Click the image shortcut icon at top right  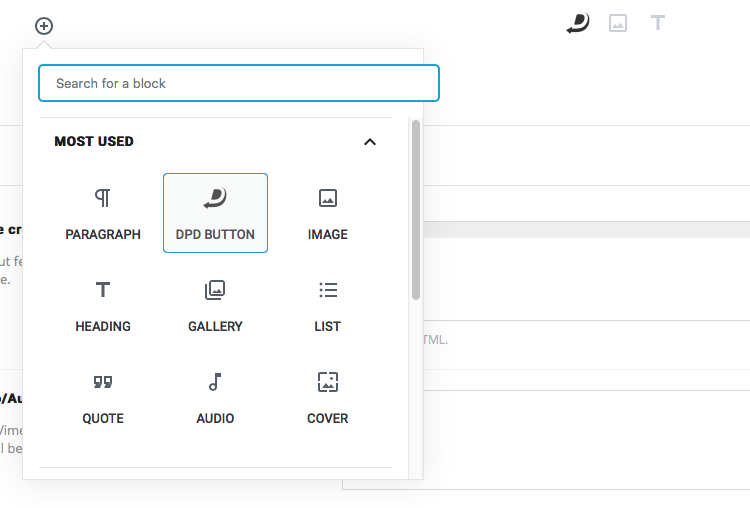click(x=618, y=23)
